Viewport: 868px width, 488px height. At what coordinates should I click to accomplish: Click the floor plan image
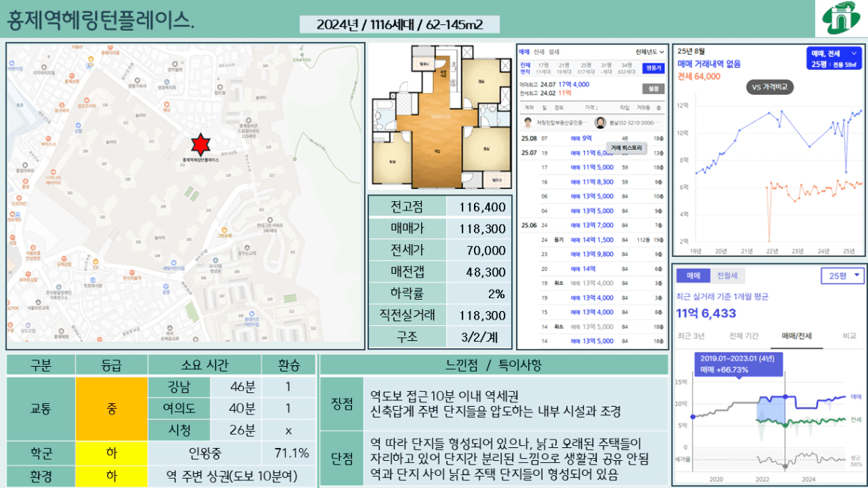(440, 117)
